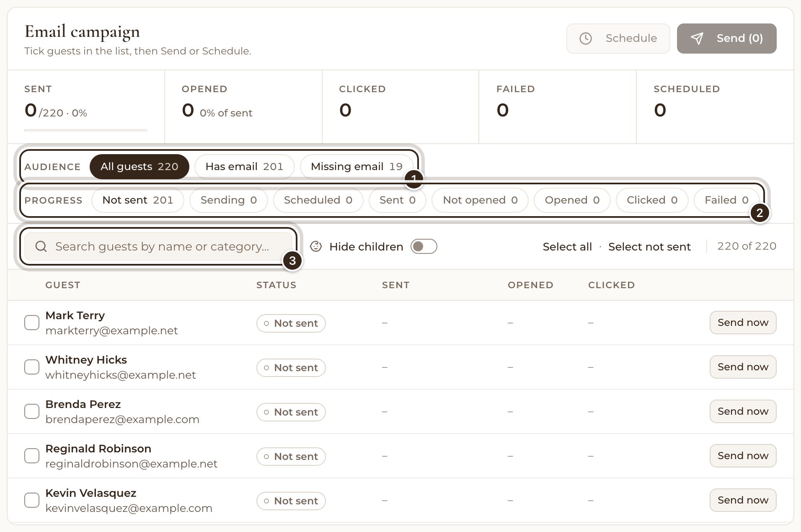Viewport: 801px width, 532px height.
Task: Click the OPENED stat card
Action: 243,107
